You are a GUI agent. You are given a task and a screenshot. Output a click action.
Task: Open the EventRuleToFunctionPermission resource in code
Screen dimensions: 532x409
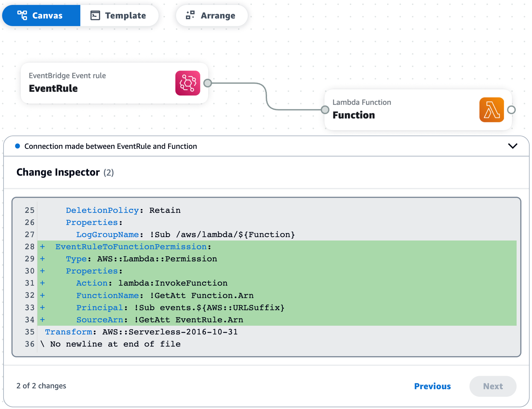(x=132, y=246)
